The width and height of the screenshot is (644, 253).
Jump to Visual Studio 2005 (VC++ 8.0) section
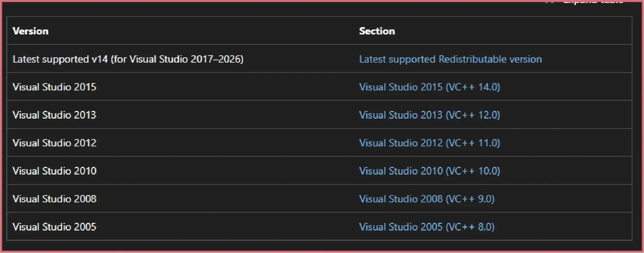coord(427,227)
